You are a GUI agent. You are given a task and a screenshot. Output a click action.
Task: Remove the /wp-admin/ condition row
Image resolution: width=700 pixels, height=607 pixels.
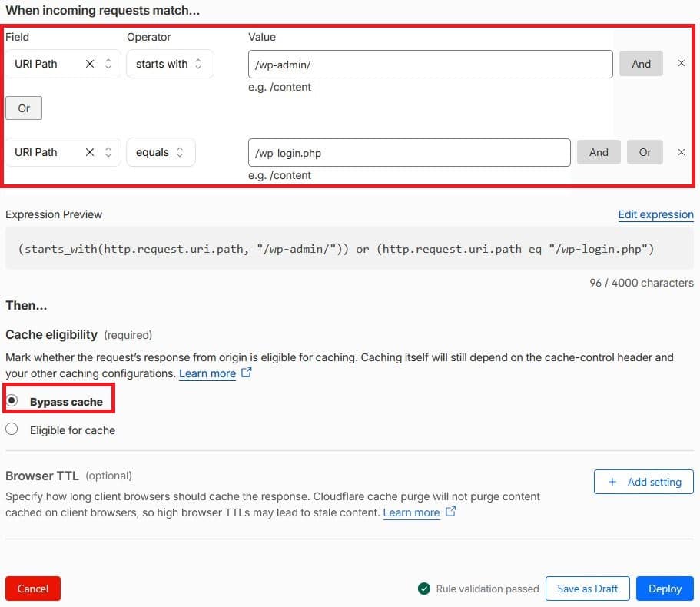[x=682, y=63]
